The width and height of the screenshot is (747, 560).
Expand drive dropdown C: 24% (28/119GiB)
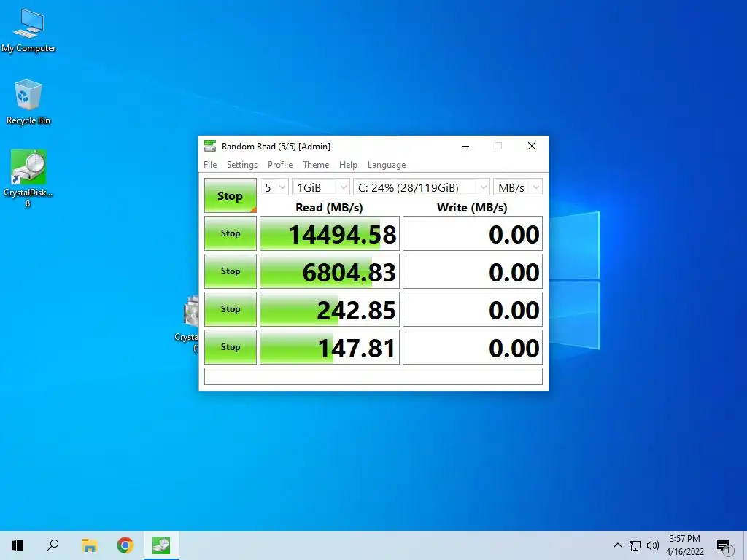click(422, 187)
